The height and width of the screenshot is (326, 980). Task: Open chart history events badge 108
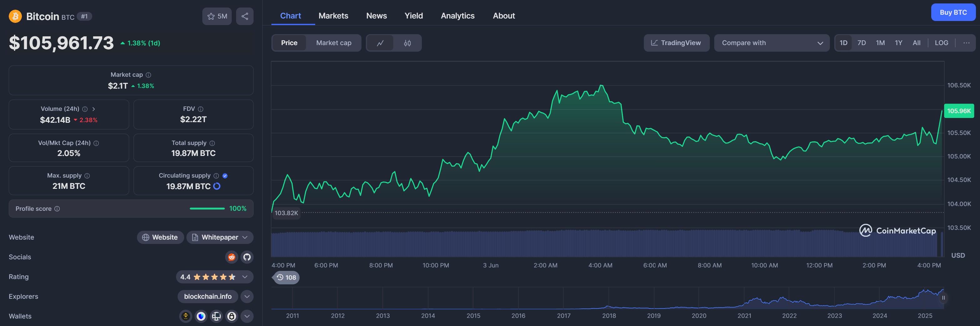[x=286, y=278]
